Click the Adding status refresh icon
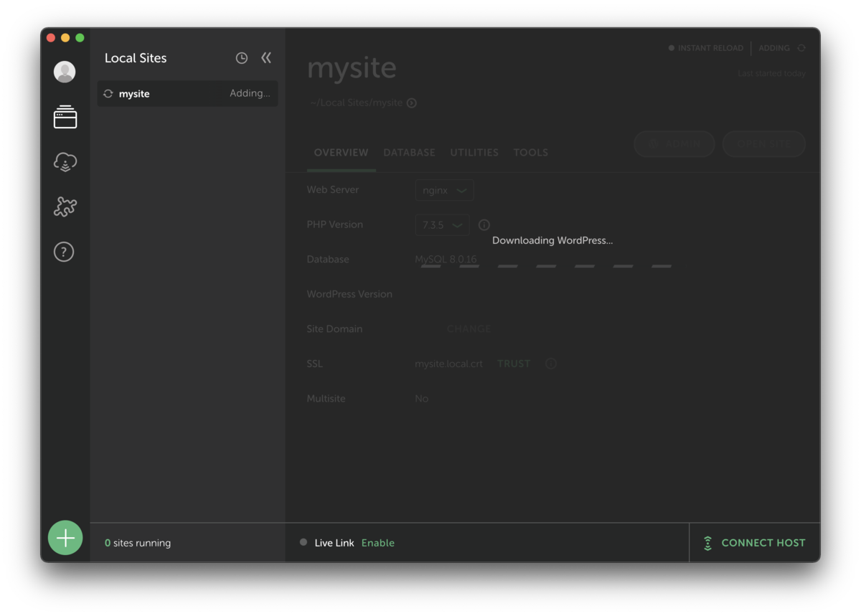This screenshot has height=616, width=861. (801, 48)
